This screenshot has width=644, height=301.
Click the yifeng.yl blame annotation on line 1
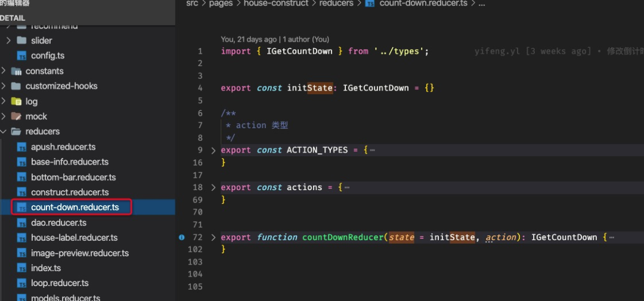(559, 51)
